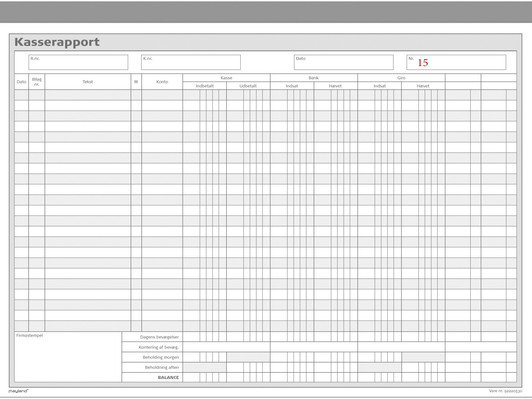
Task: Click the mayland logo at the bottom
Action: point(19,391)
